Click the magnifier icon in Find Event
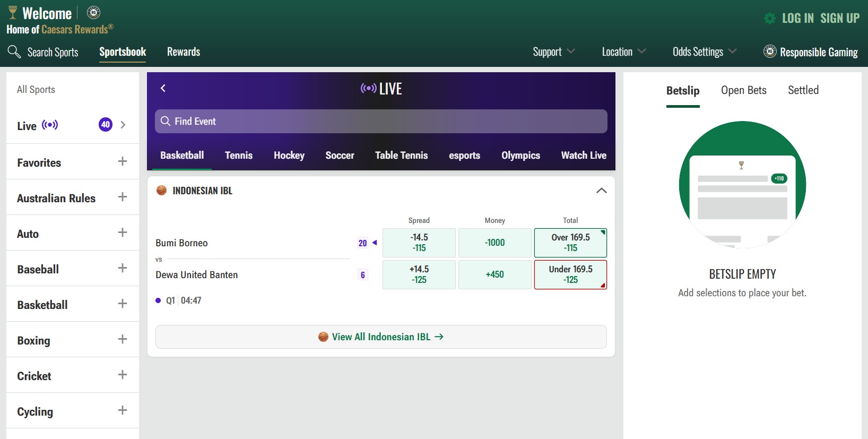The width and height of the screenshot is (868, 439). pyautogui.click(x=166, y=121)
